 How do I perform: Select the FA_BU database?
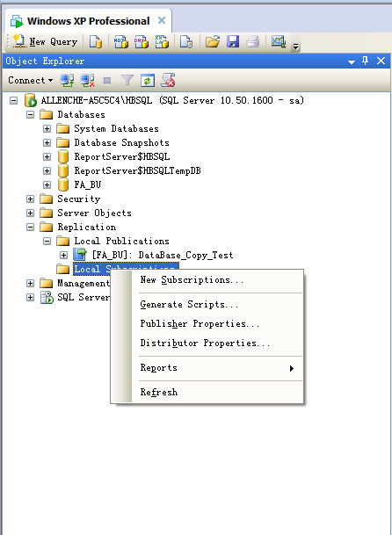87,185
